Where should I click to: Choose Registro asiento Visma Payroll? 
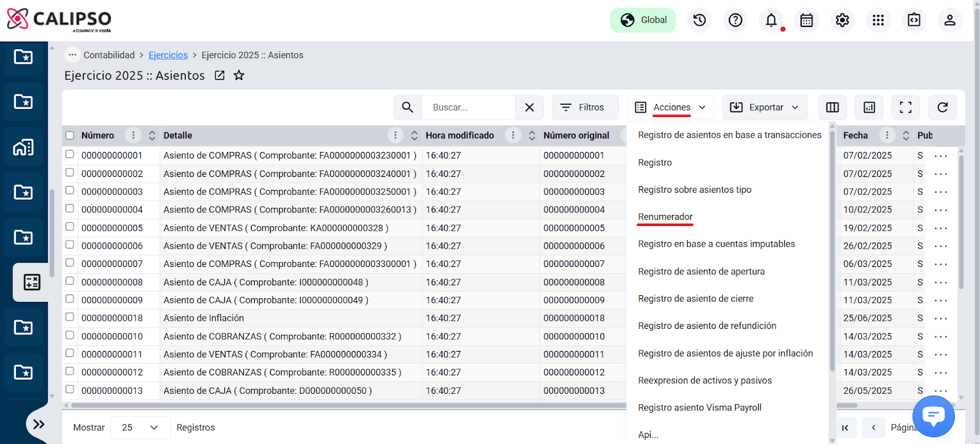click(x=699, y=407)
